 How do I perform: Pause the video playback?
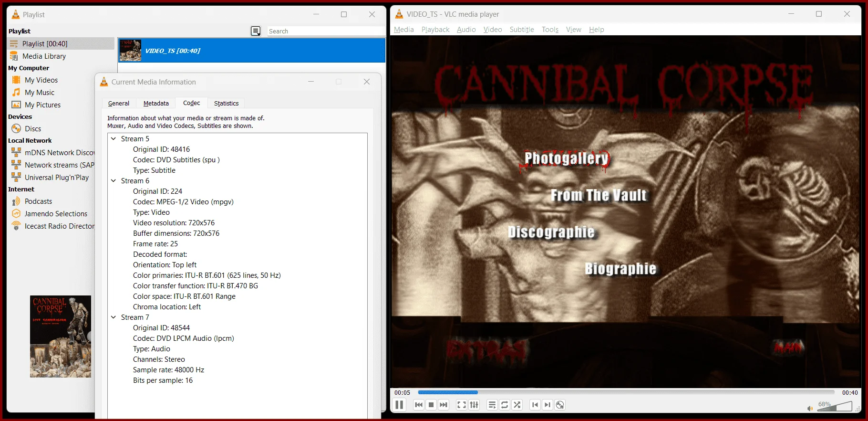click(x=399, y=405)
